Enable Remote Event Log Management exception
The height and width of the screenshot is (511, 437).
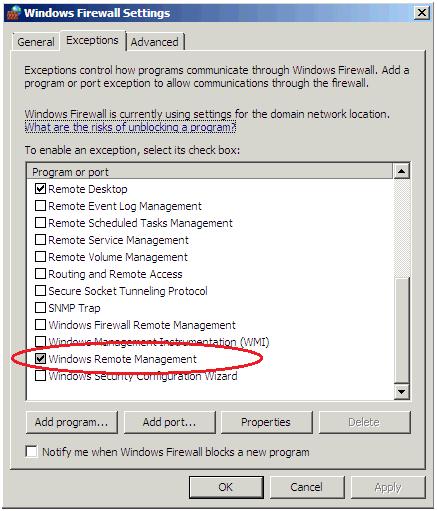click(40, 206)
